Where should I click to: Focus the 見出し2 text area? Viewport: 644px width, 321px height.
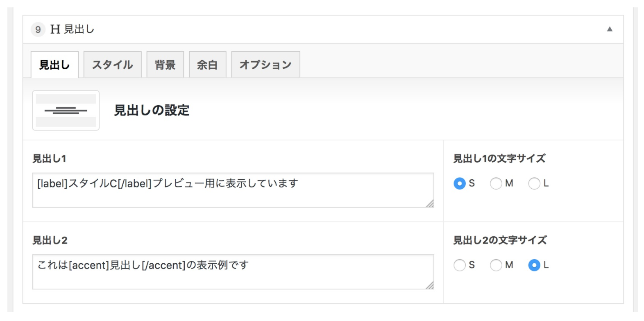(x=233, y=272)
